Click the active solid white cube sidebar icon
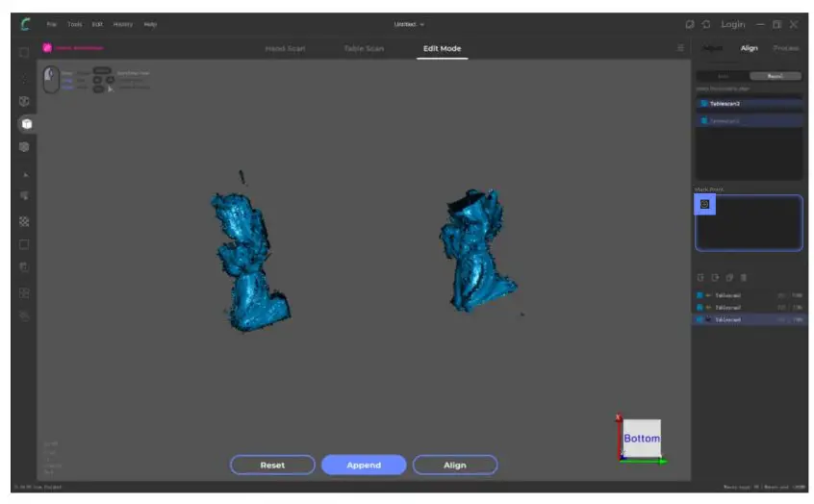Viewport: 814px width, 504px height. [x=27, y=124]
